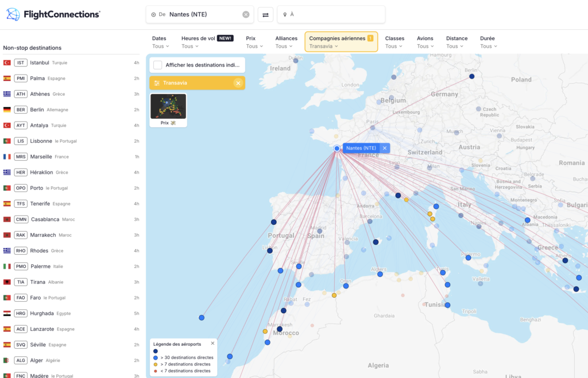Select Marrakech RAK destination row
The image size is (588, 378).
(x=71, y=235)
